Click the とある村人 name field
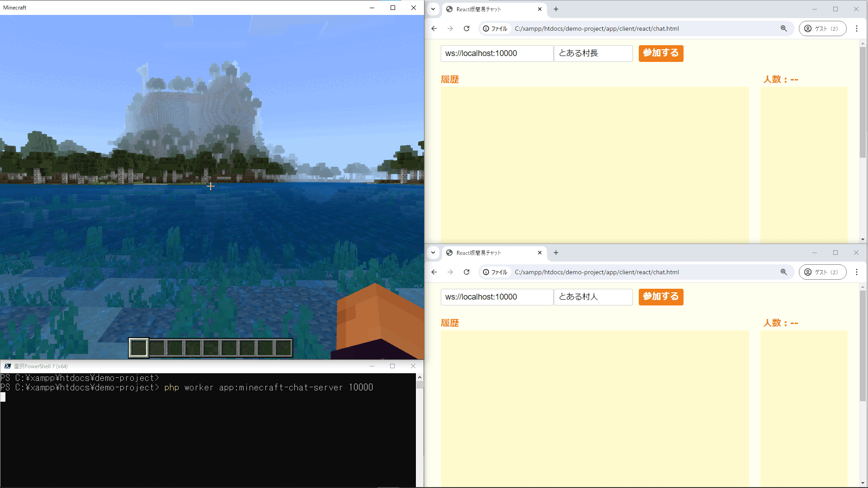The image size is (868, 488). pyautogui.click(x=593, y=297)
